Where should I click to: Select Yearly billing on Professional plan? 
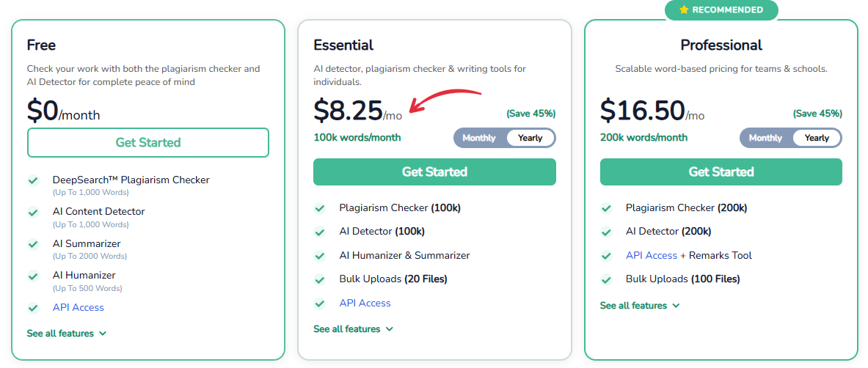pyautogui.click(x=817, y=138)
